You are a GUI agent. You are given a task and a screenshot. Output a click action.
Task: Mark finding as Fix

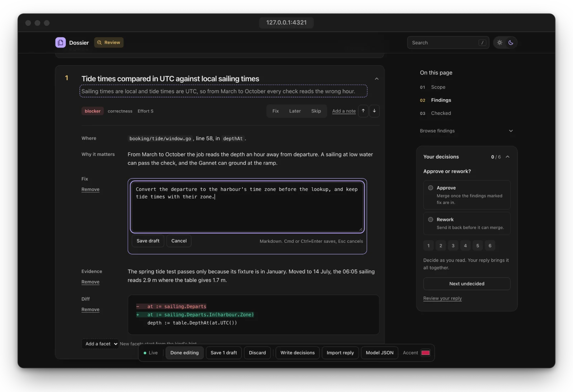point(275,111)
